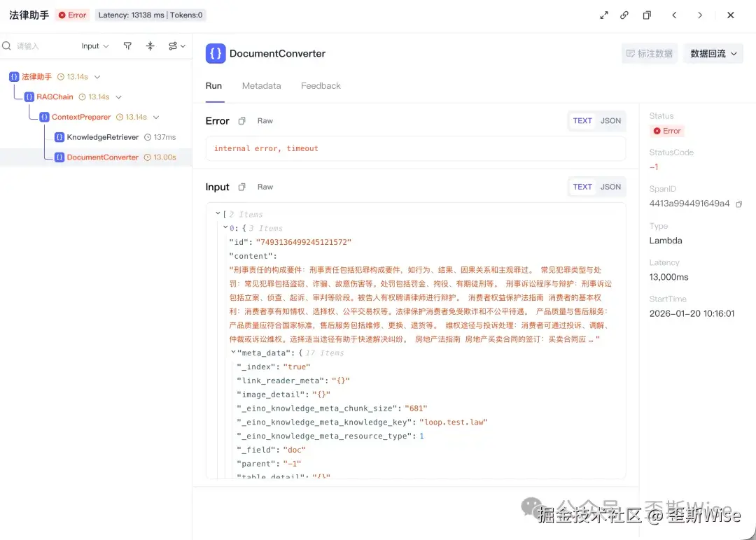The height and width of the screenshot is (540, 756).
Task: Click the SpanID 4413a994491649a4 text
Action: click(689, 204)
